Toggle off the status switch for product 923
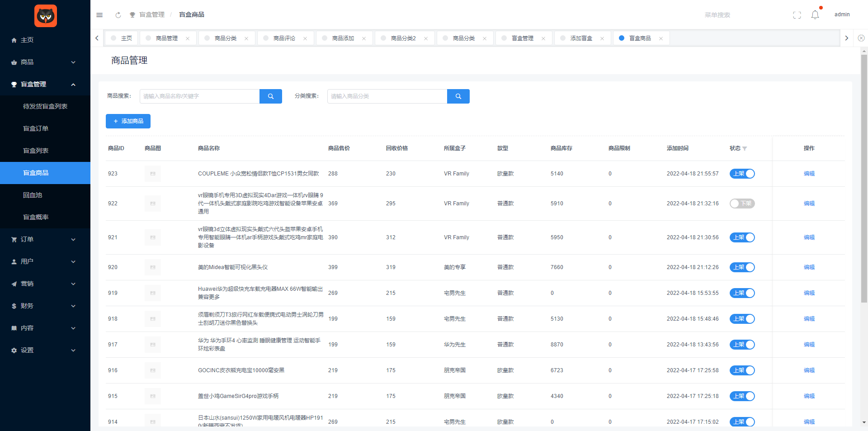868x431 pixels. [x=742, y=174]
